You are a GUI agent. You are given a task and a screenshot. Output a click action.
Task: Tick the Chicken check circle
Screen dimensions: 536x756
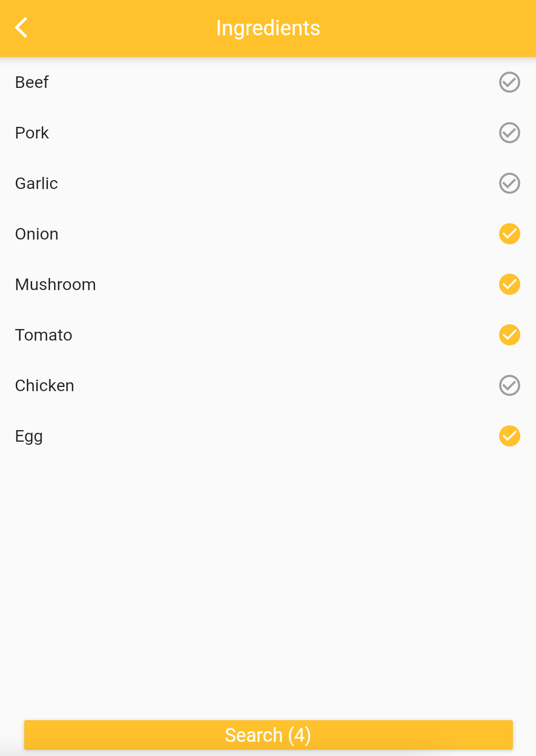pos(509,385)
